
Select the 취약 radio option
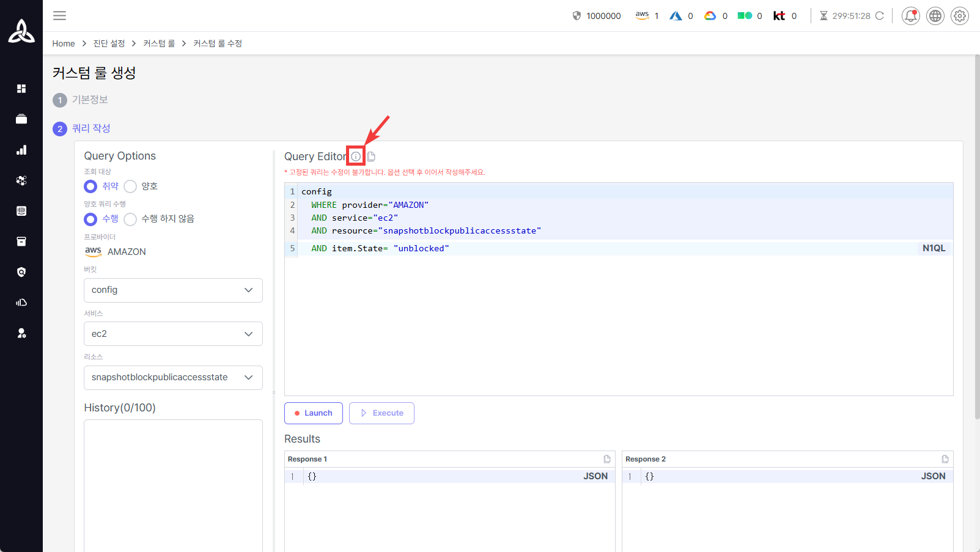tap(90, 186)
